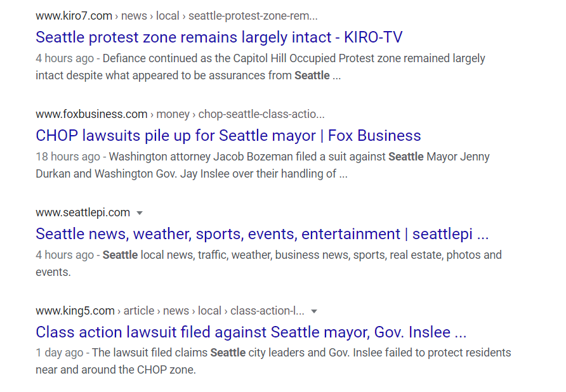Viewport: 566px width, 392px height.
Task: Open the seattlepi Seattle news headline link
Action: point(262,234)
